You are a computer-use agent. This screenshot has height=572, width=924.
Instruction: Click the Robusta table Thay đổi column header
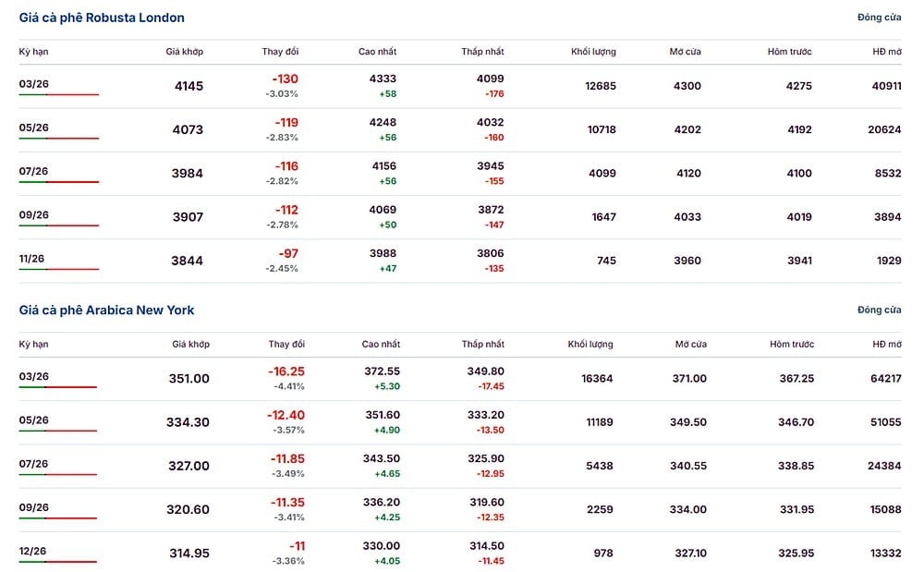click(x=280, y=51)
